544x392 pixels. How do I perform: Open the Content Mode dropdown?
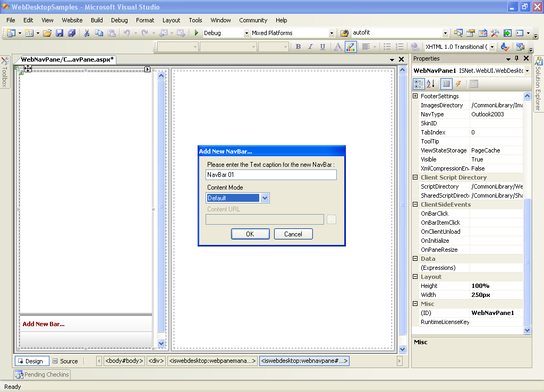[x=265, y=198]
